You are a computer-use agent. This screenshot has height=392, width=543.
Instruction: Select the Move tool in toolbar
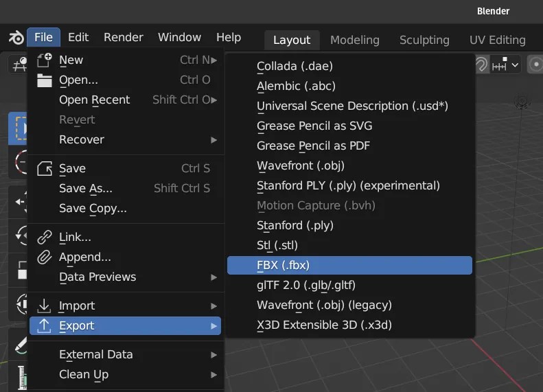point(19,202)
